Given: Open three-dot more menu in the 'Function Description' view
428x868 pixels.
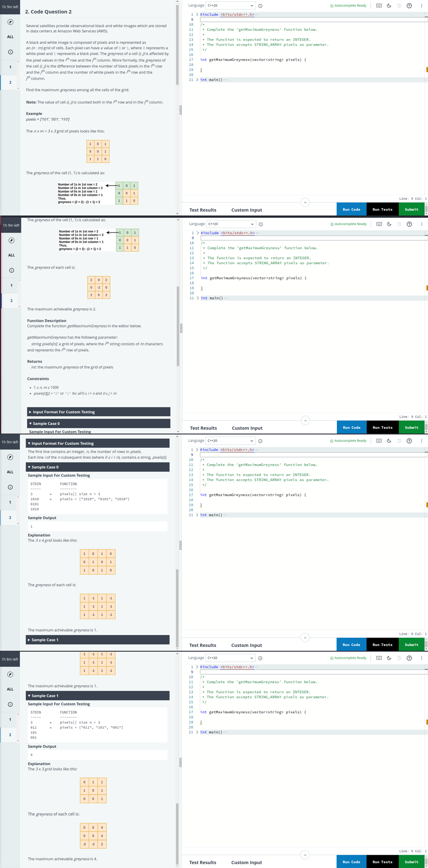Looking at the screenshot, I should [422, 224].
